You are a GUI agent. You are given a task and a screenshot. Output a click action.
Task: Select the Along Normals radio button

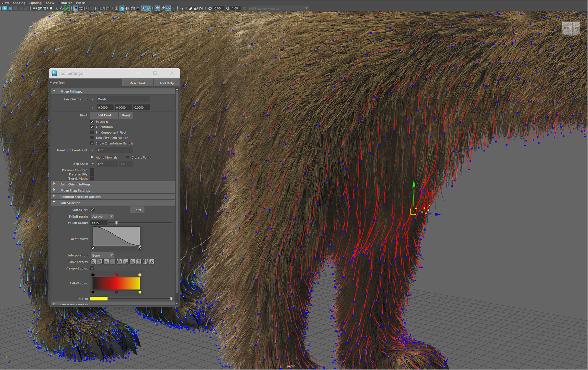point(92,157)
